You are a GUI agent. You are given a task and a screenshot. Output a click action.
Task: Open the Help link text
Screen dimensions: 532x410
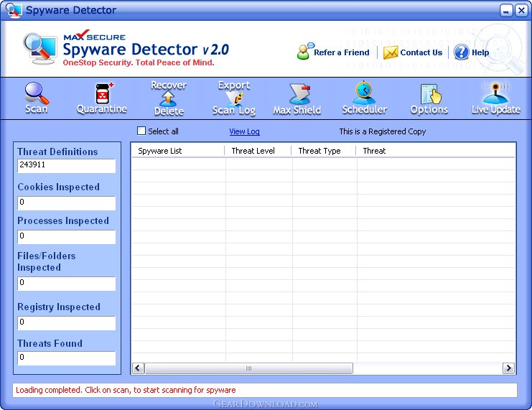pos(480,52)
